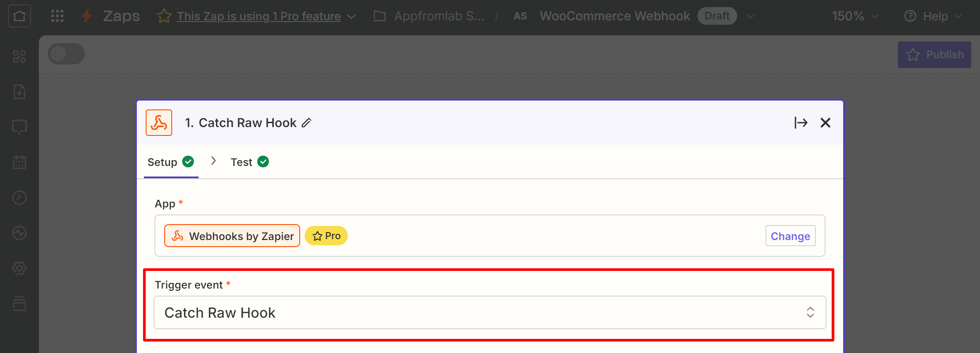The width and height of the screenshot is (980, 353).
Task: Toggle the Zap on/off switch
Action: tap(66, 54)
